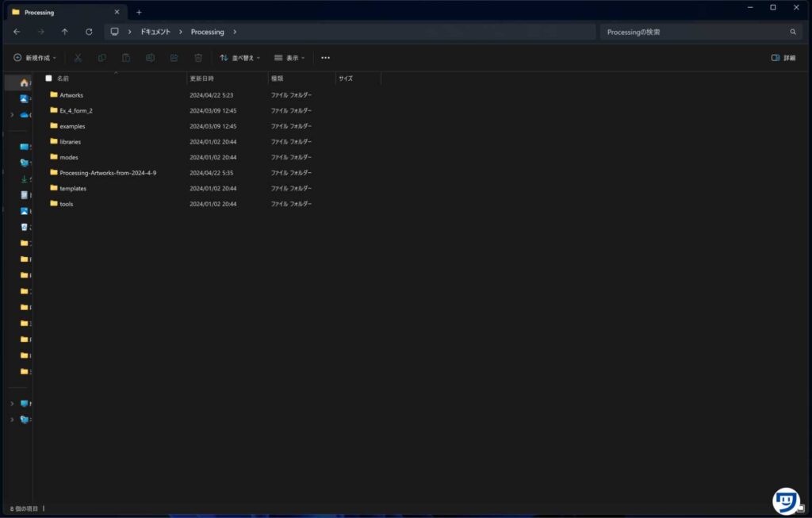The height and width of the screenshot is (518, 812).
Task: Click date 2024/04/22 5:23
Action: 211,94
